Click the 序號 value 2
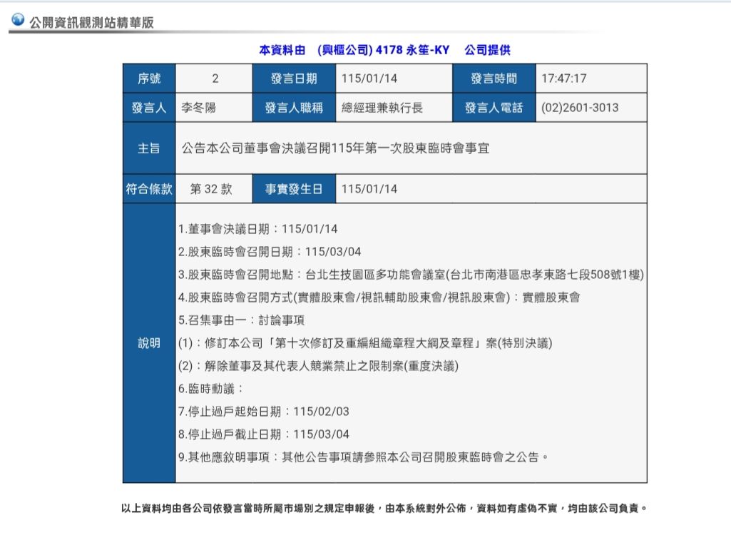Image resolution: width=731 pixels, height=560 pixels. [215, 78]
